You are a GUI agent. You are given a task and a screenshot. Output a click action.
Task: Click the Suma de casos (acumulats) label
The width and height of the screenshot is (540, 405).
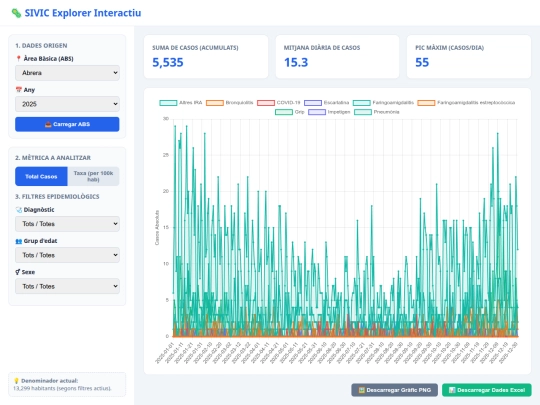(x=195, y=48)
